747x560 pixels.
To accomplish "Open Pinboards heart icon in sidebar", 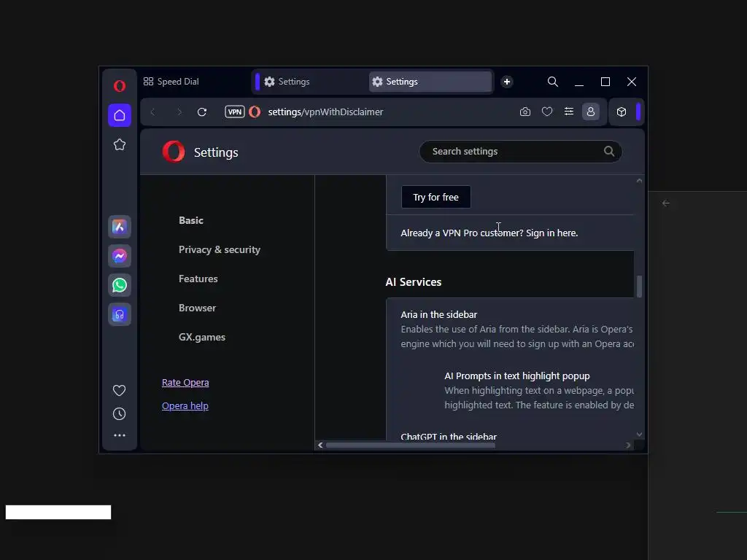I will click(119, 391).
